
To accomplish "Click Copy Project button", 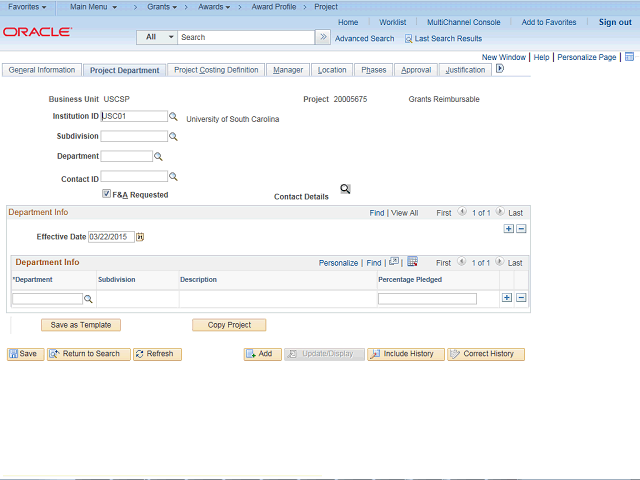I will [229, 325].
